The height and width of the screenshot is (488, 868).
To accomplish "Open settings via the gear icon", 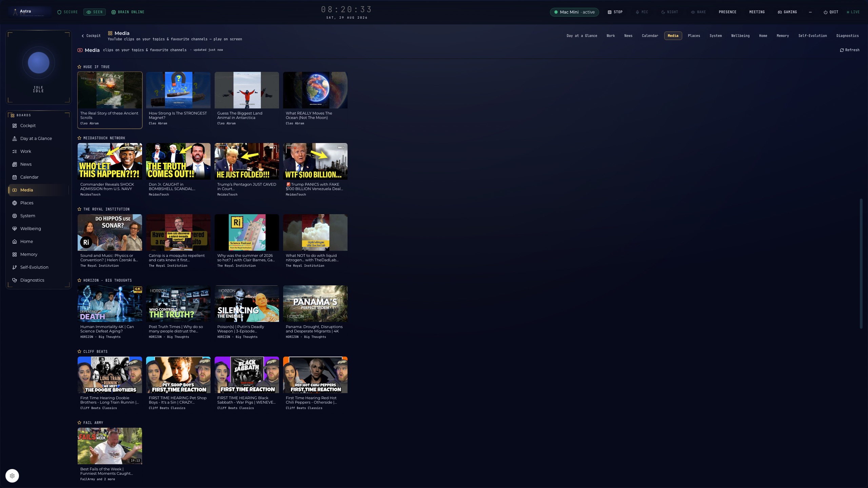I will tap(12, 476).
